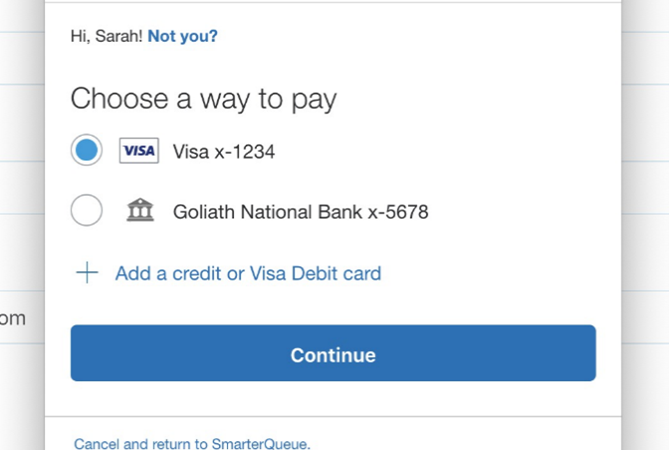Image resolution: width=669 pixels, height=450 pixels.
Task: Click the divider line above the greeting
Action: pos(333,3)
